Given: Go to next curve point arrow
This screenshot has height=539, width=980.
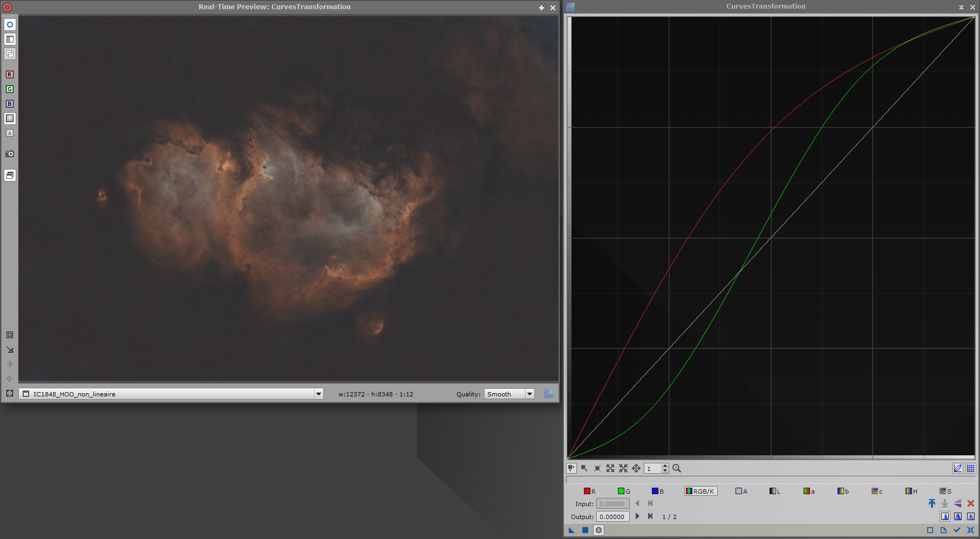Looking at the screenshot, I should click(x=637, y=516).
